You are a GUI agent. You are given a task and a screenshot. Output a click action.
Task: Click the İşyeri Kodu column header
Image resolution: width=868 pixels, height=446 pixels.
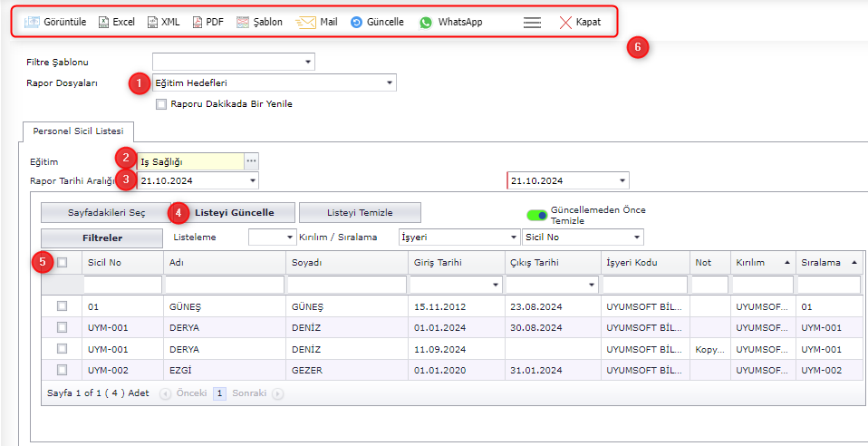pyautogui.click(x=645, y=263)
